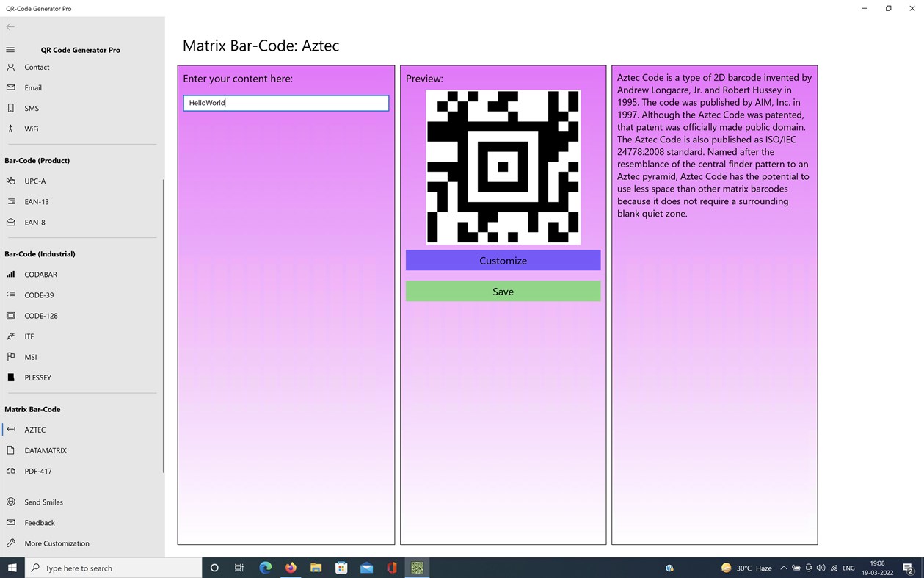Open the CODABAR industrial barcode tool

(x=40, y=274)
